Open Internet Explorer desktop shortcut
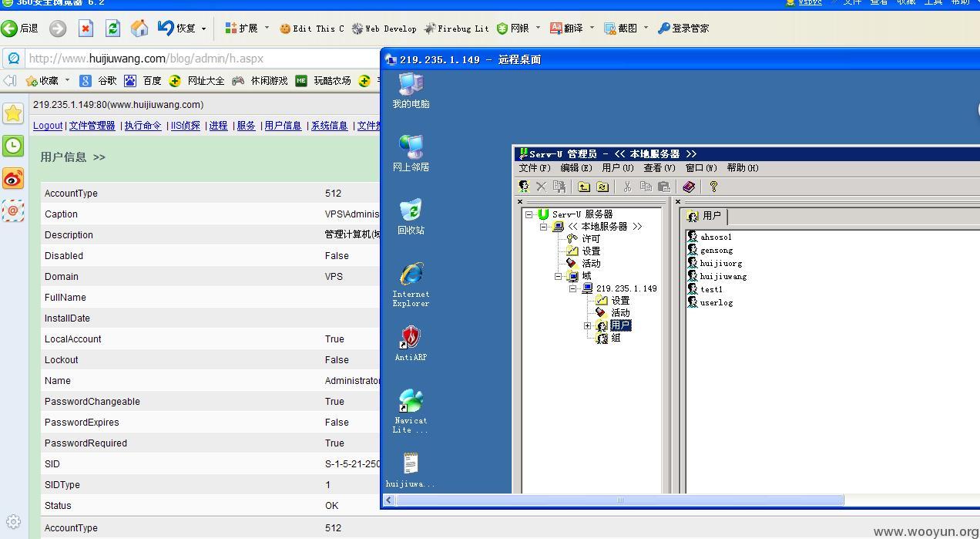This screenshot has width=980, height=539. (411, 285)
